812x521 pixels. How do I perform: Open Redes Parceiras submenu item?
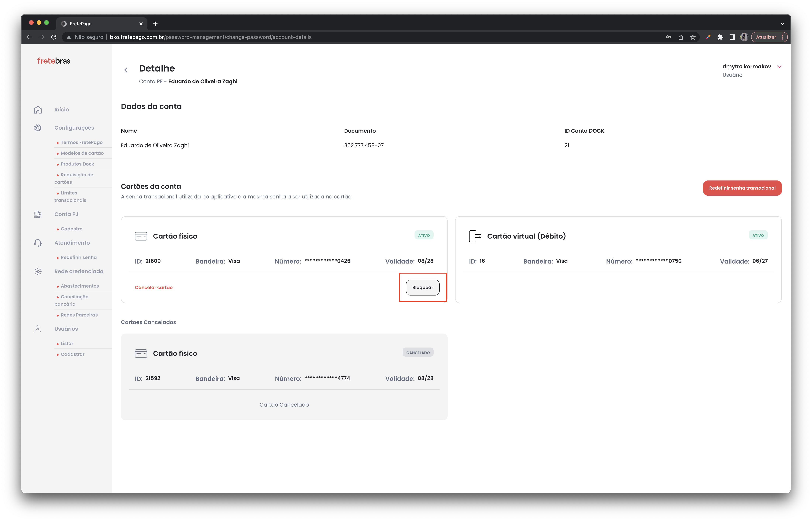pos(79,315)
